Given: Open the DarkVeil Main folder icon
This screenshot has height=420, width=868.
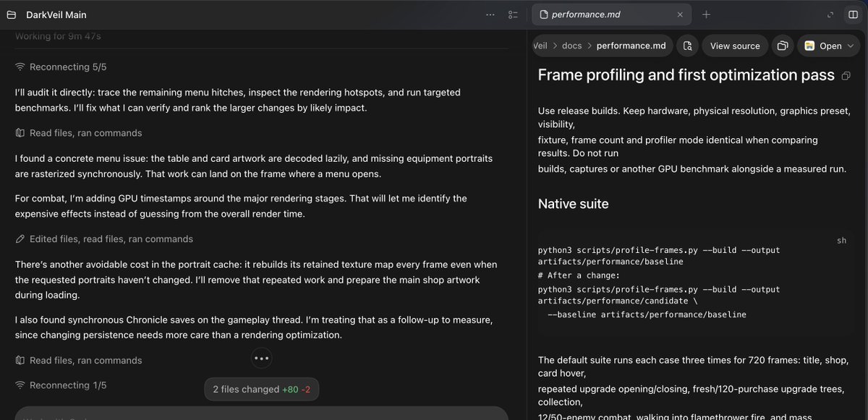Looking at the screenshot, I should coord(11,14).
